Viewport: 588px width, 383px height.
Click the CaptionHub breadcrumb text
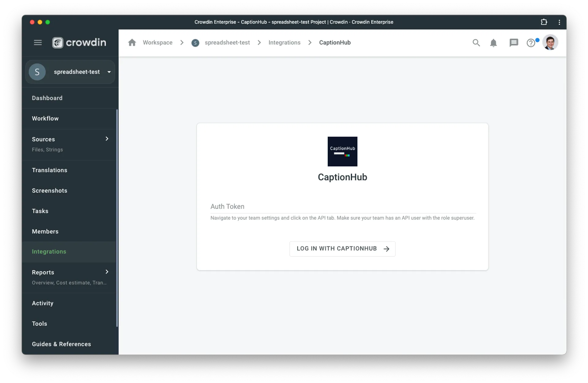[335, 43]
